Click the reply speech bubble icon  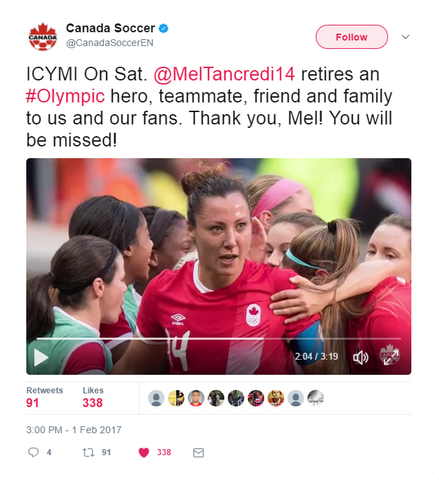[x=33, y=452]
